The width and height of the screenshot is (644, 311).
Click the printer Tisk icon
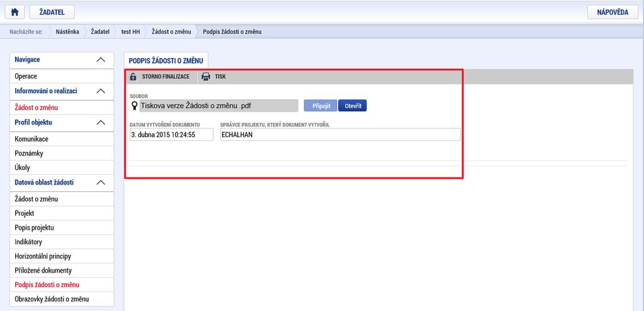(206, 77)
